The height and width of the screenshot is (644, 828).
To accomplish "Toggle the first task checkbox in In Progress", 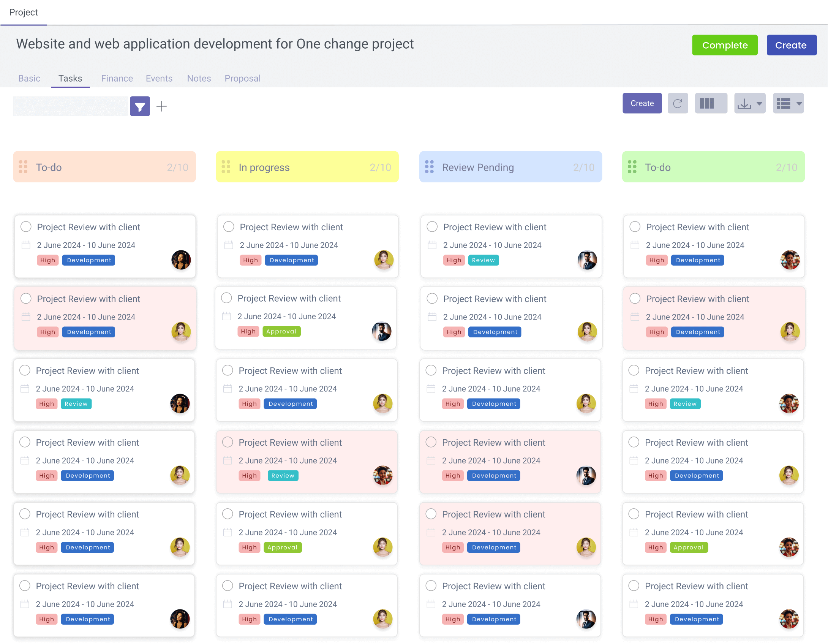I will click(x=229, y=227).
